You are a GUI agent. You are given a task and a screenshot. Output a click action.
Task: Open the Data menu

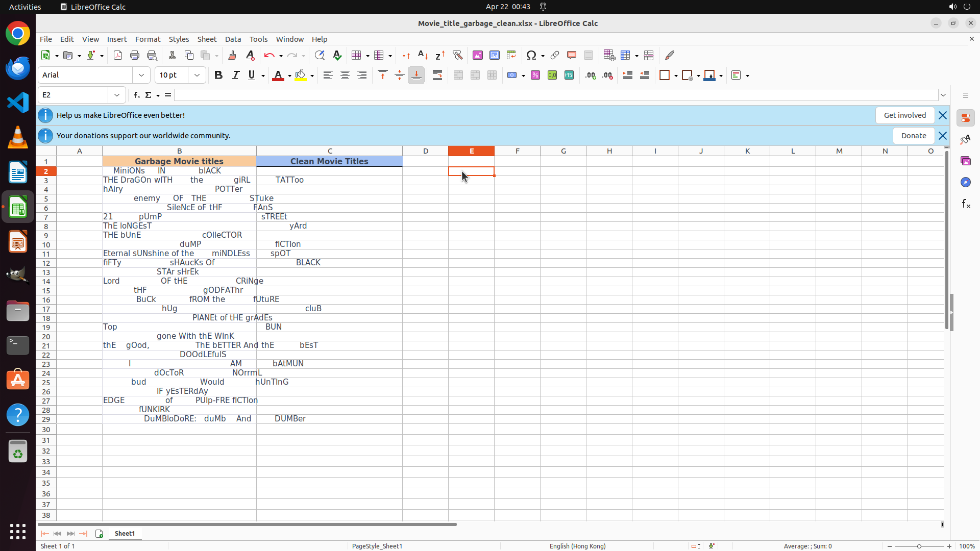click(x=233, y=39)
